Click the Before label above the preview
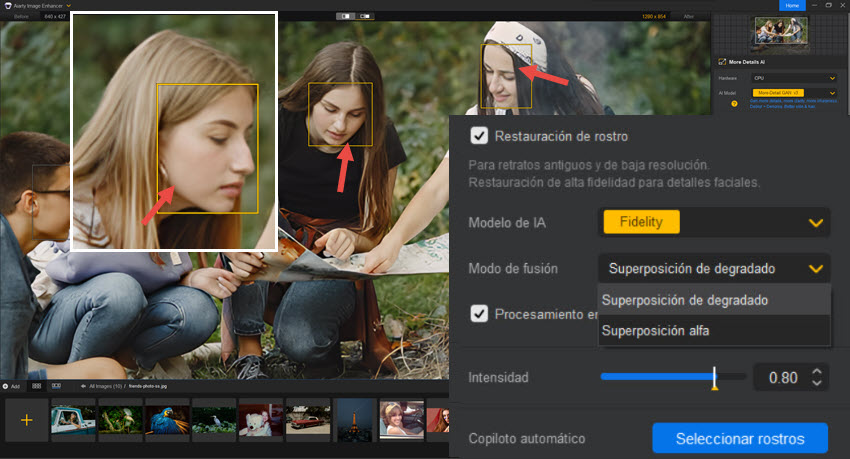The width and height of the screenshot is (850, 459). [21, 17]
